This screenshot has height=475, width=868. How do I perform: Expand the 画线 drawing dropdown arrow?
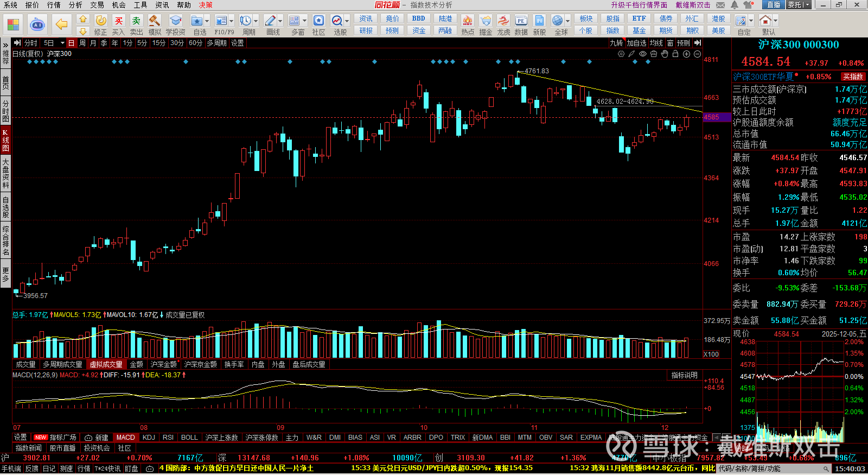tap(280, 21)
